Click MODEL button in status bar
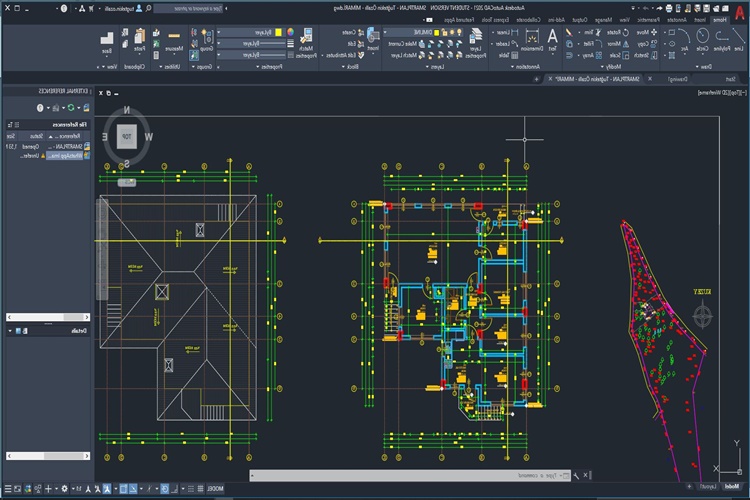This screenshot has height=500, width=750. click(x=215, y=489)
